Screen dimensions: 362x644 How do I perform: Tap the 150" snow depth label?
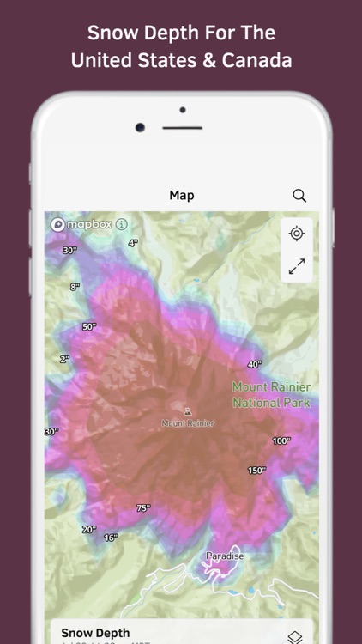257,471
